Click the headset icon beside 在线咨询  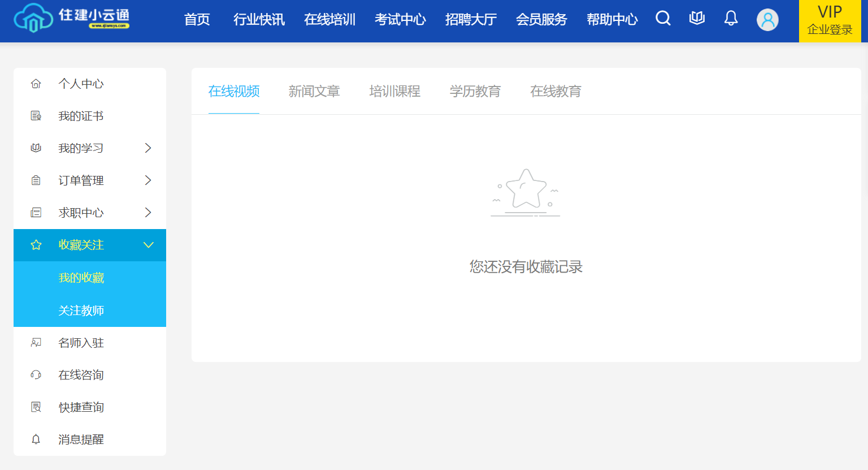click(x=36, y=375)
